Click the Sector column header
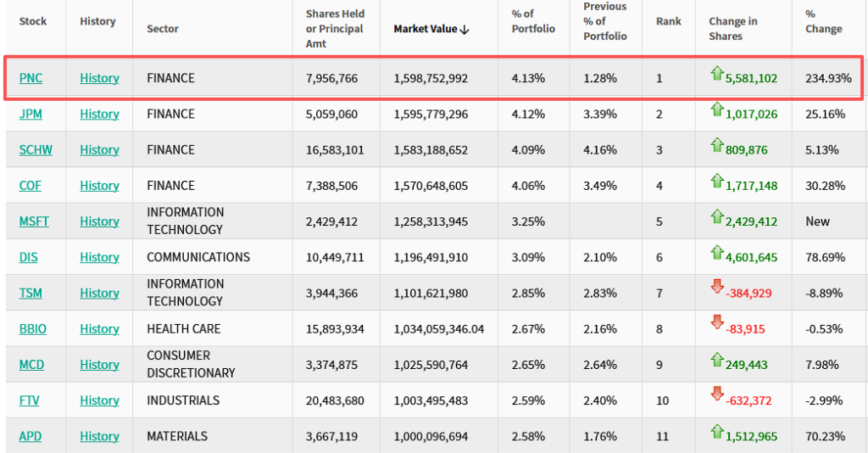The width and height of the screenshot is (868, 453). pos(162,29)
